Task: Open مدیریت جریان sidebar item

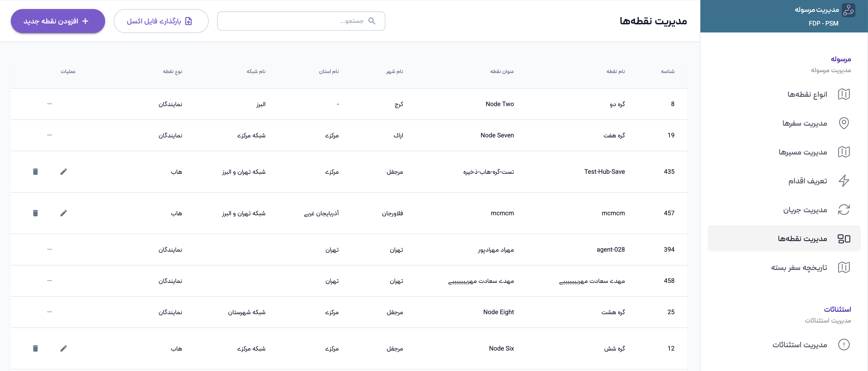Action: click(x=805, y=210)
